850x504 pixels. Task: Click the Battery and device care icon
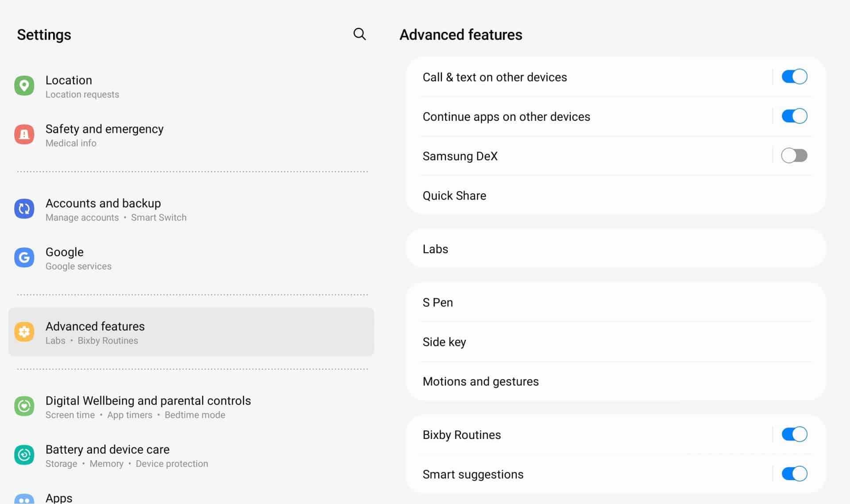pyautogui.click(x=24, y=454)
